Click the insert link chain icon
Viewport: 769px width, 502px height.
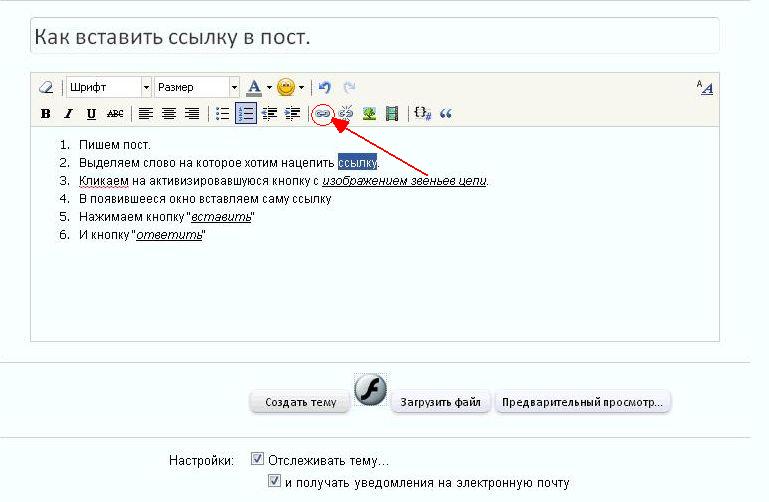(x=322, y=114)
